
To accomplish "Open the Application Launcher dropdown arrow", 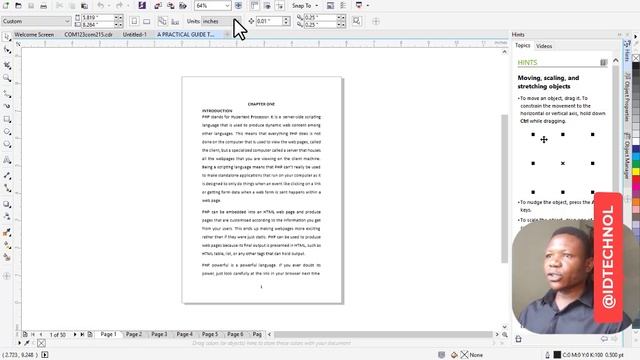I will click(368, 6).
